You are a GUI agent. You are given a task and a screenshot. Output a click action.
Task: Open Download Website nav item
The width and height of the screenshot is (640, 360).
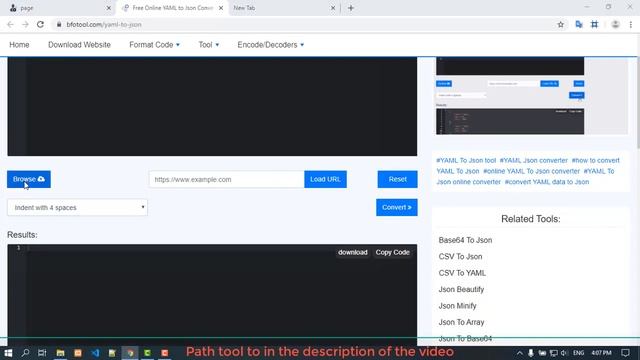pos(79,45)
